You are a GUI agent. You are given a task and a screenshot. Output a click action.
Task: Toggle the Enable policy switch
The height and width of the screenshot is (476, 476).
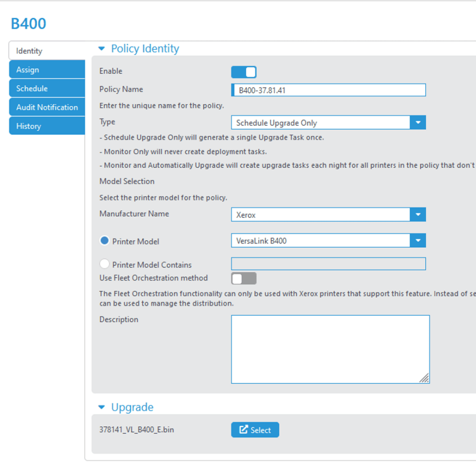pyautogui.click(x=244, y=72)
